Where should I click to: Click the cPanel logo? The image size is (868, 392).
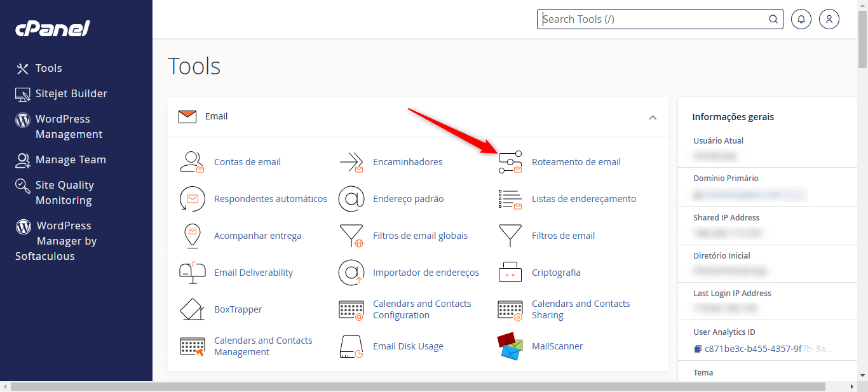[x=53, y=29]
